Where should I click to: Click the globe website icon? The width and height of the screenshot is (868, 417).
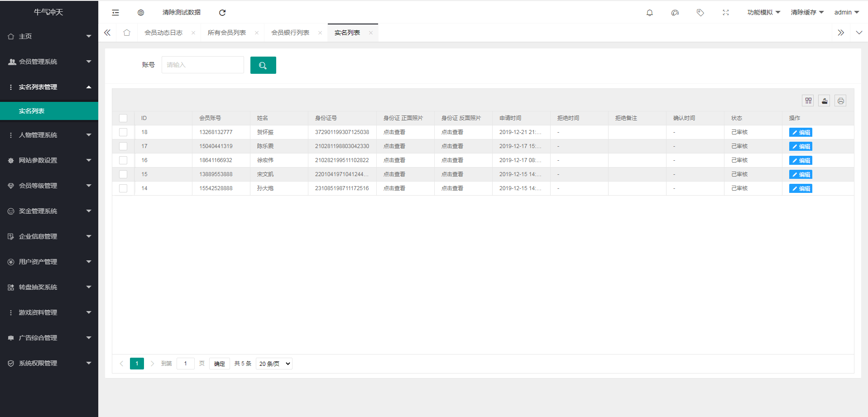[x=141, y=13]
